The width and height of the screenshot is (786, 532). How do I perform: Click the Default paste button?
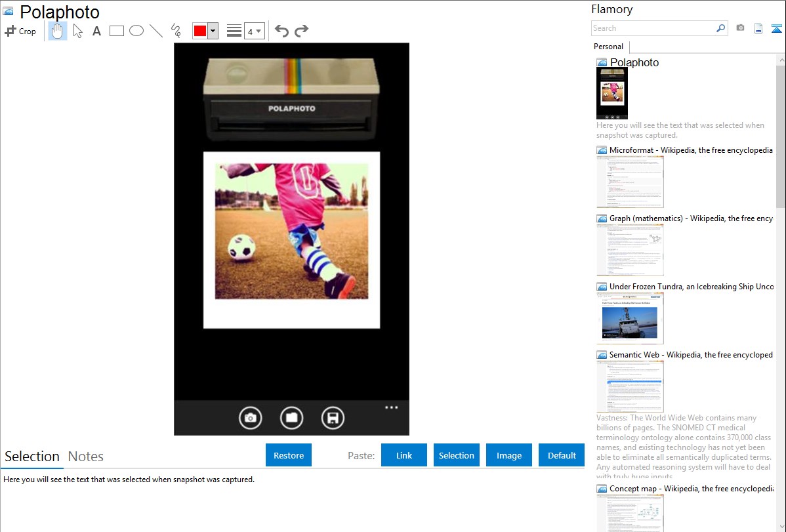562,455
